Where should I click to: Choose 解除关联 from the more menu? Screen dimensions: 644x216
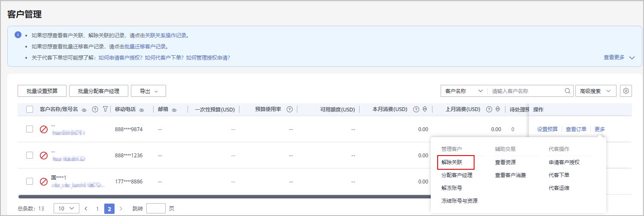(451, 162)
